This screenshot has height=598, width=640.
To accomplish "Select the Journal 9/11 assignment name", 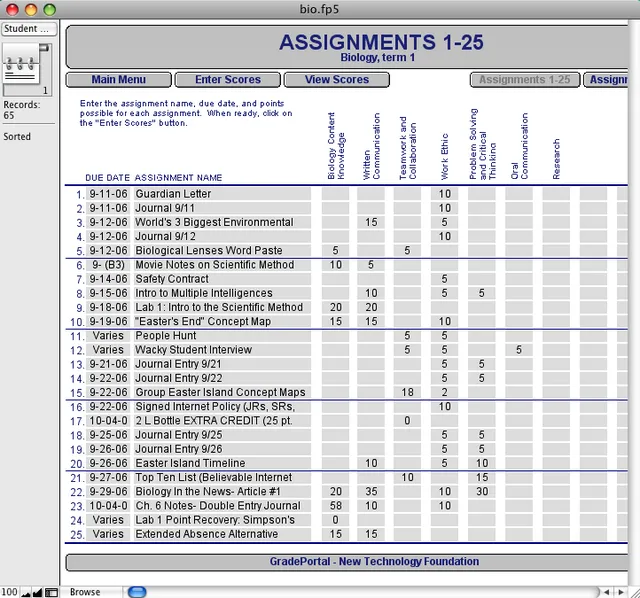I will tap(222, 208).
